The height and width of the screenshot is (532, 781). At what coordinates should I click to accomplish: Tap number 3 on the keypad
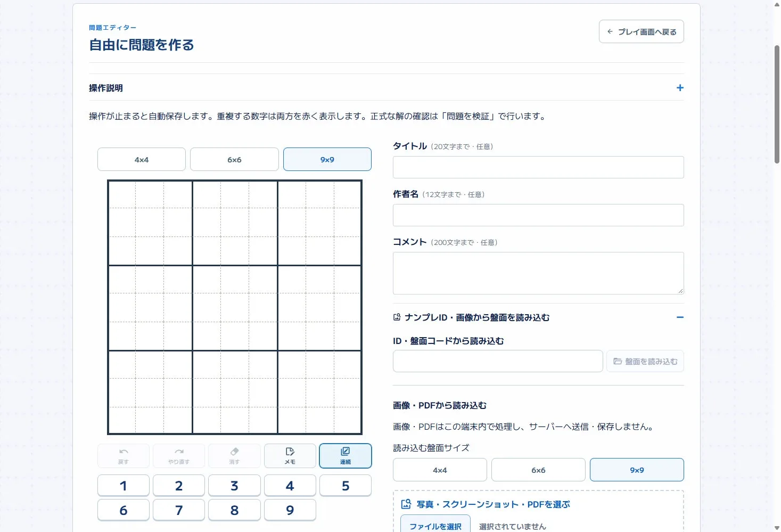coord(234,486)
